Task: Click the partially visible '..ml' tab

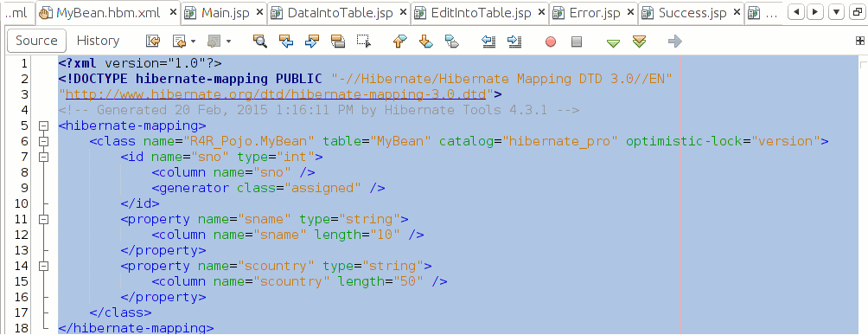Action: (x=16, y=13)
